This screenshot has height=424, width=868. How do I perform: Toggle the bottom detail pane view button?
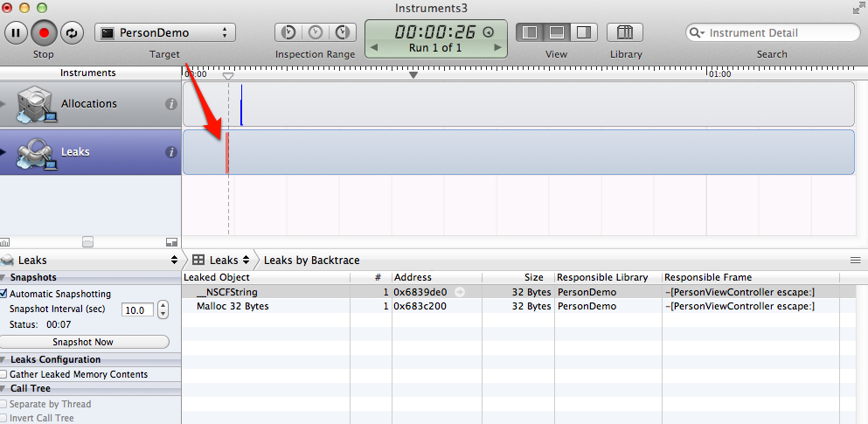556,32
